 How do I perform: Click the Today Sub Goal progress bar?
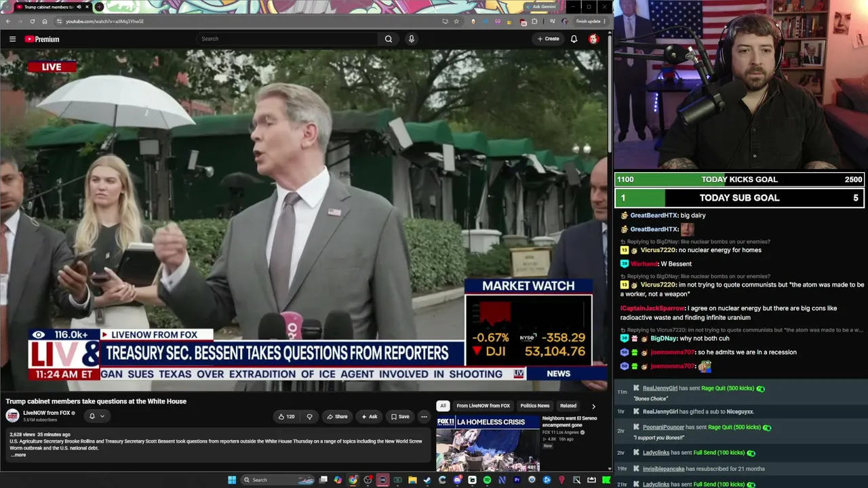(x=740, y=198)
